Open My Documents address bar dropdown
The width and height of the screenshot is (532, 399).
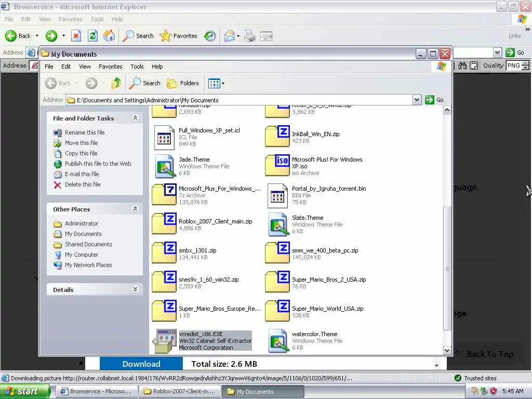(x=417, y=100)
